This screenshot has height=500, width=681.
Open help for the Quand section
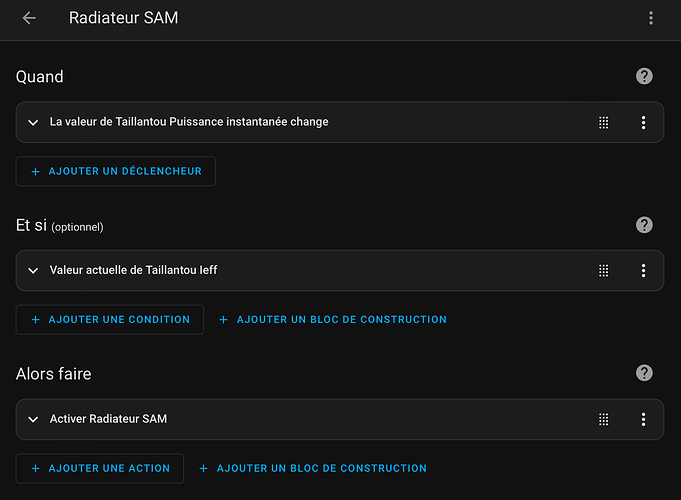click(x=644, y=76)
